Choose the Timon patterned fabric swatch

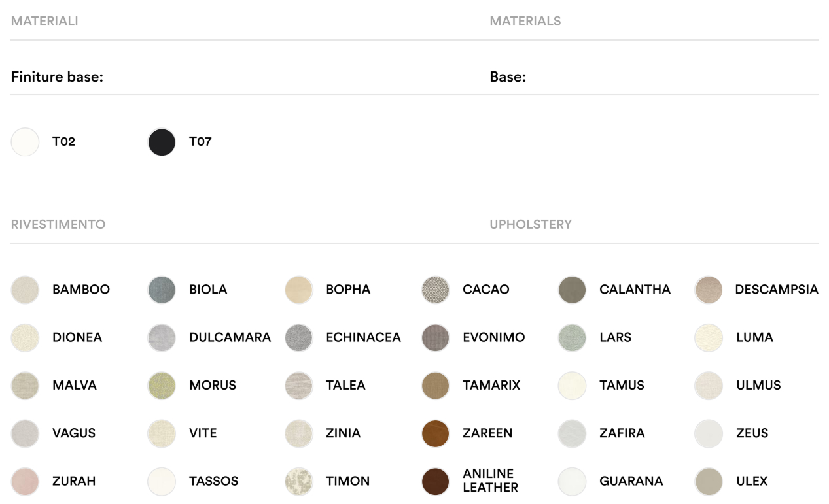pyautogui.click(x=299, y=481)
